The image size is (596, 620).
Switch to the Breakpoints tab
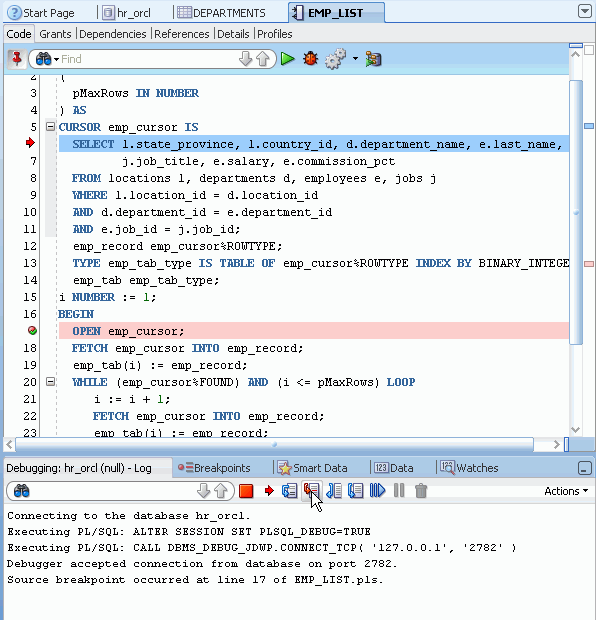pyautogui.click(x=214, y=468)
